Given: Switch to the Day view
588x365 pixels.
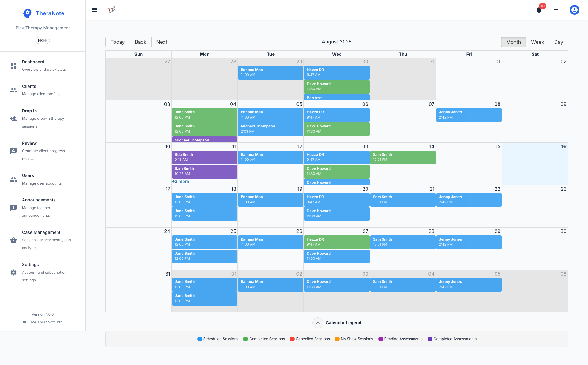Looking at the screenshot, I should pos(558,42).
